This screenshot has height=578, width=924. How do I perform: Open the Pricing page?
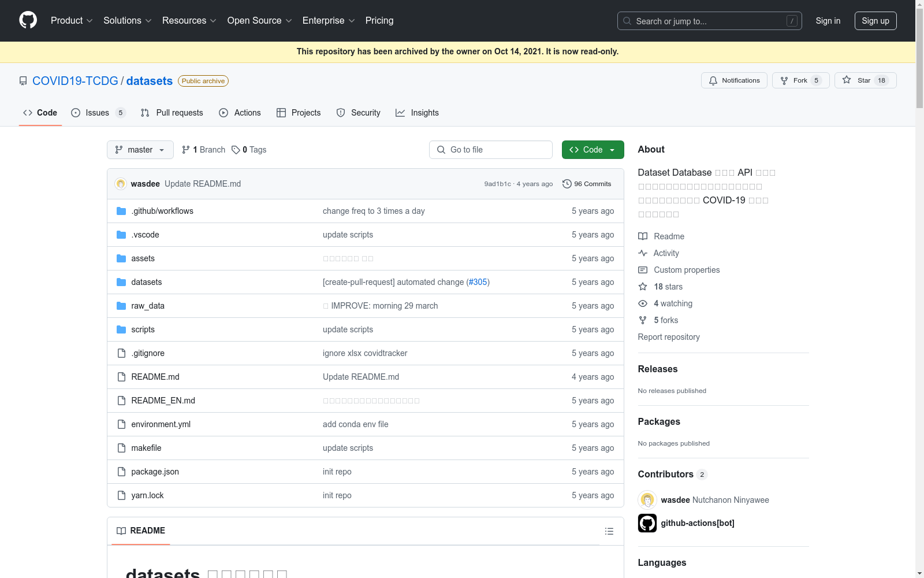(379, 21)
